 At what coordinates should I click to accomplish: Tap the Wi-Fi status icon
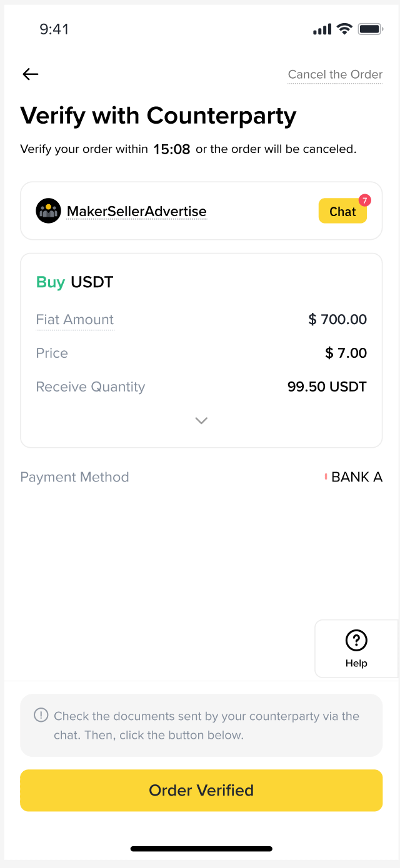coord(344,29)
